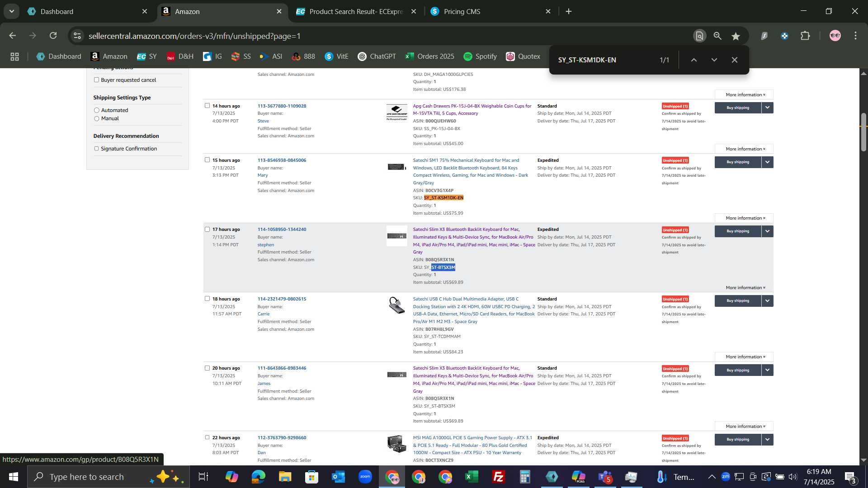Expand Buy shipping dropdown for Carrie's order
The image size is (868, 488).
click(767, 300)
